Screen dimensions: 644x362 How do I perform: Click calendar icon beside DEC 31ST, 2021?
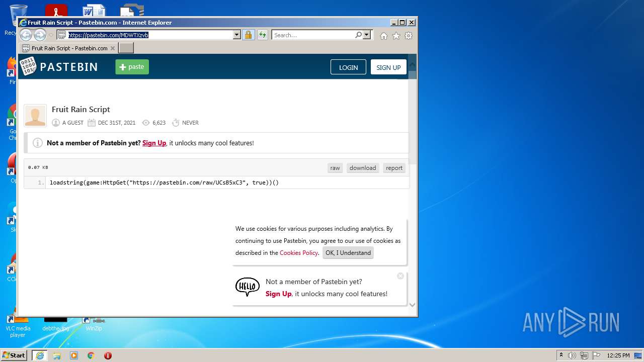92,123
